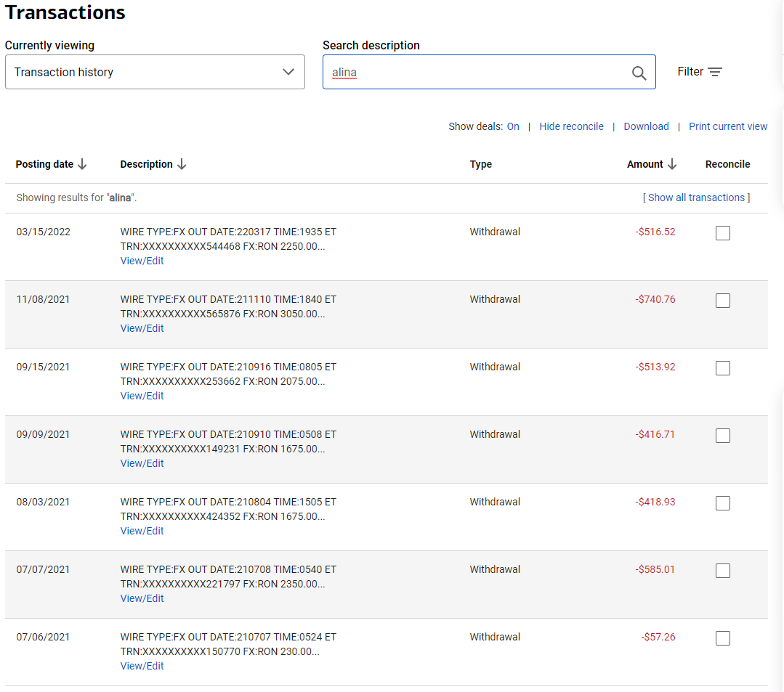The image size is (784, 692).
Task: Open View/Edit for 03/15/2022 wire
Action: click(142, 261)
